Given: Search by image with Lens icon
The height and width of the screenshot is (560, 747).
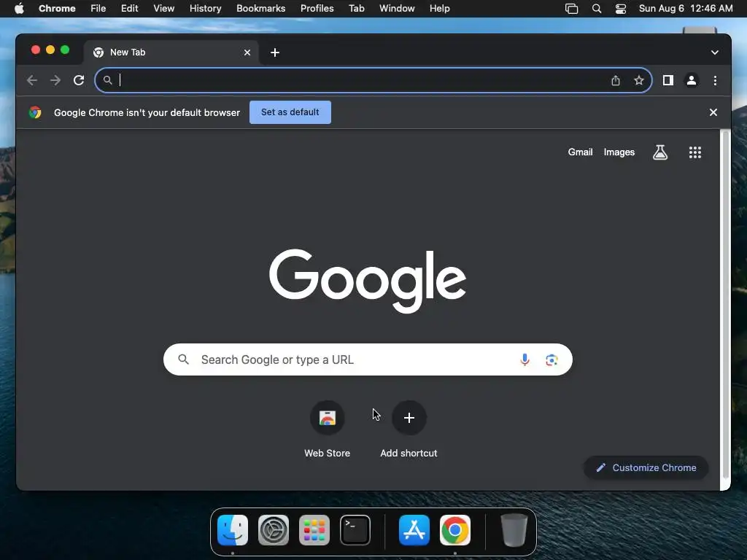Looking at the screenshot, I should tap(551, 360).
